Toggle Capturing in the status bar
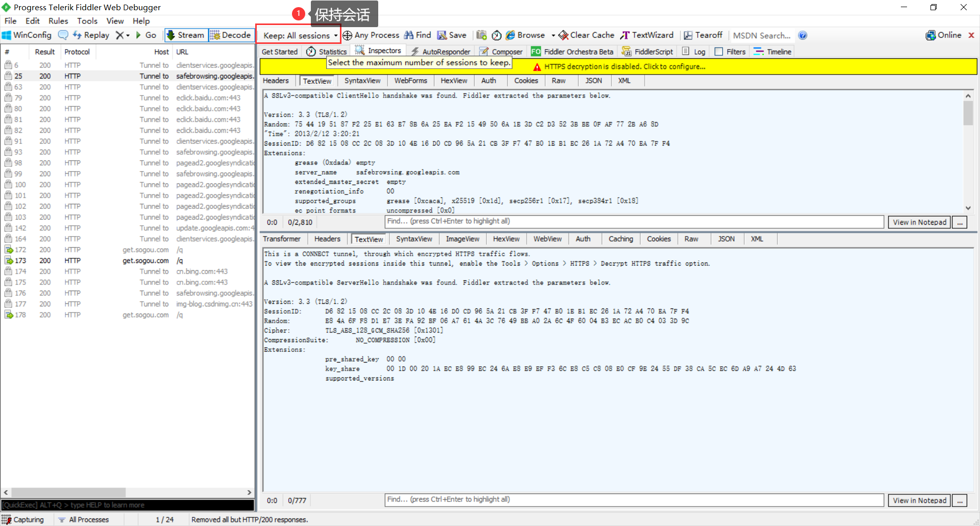 tap(23, 519)
